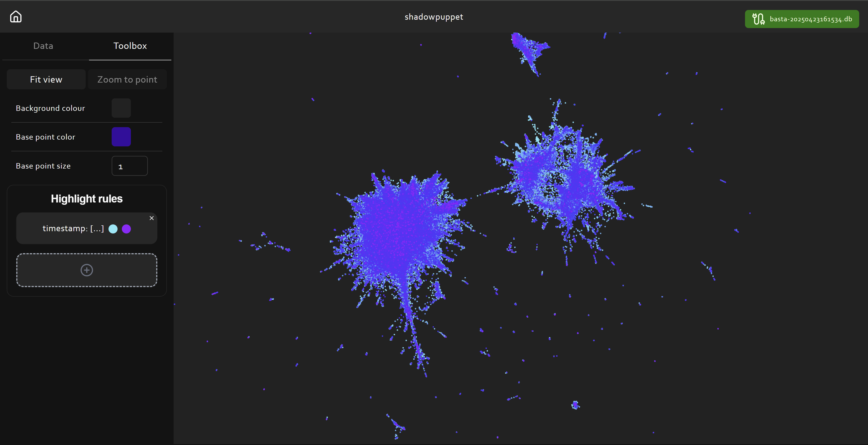The image size is (868, 445).
Task: Click the shadowpuppet title text
Action: click(x=434, y=17)
